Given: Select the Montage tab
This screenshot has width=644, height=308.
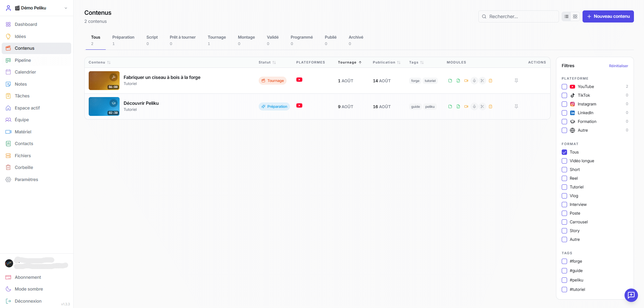Looking at the screenshot, I should coord(246,40).
